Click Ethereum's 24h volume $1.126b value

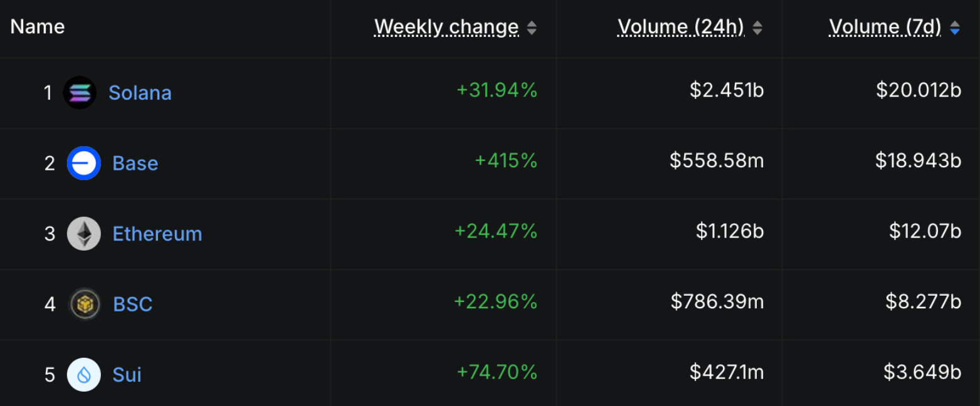pyautogui.click(x=730, y=232)
